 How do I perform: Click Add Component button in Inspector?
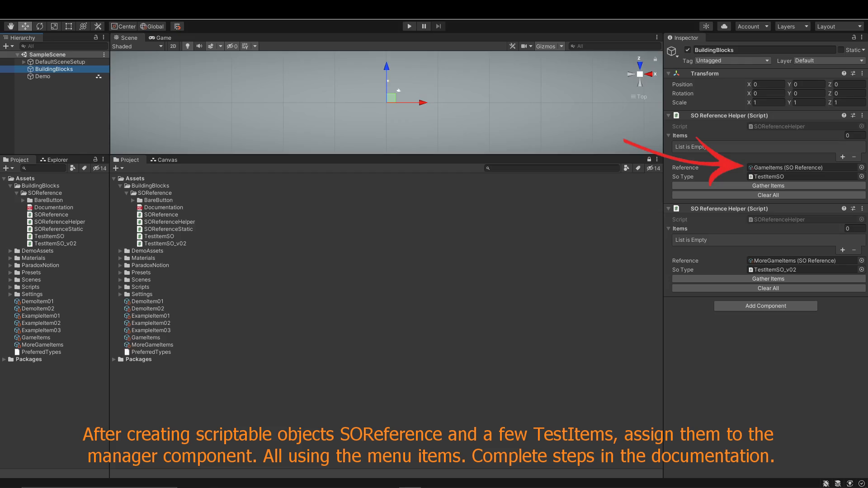(766, 305)
